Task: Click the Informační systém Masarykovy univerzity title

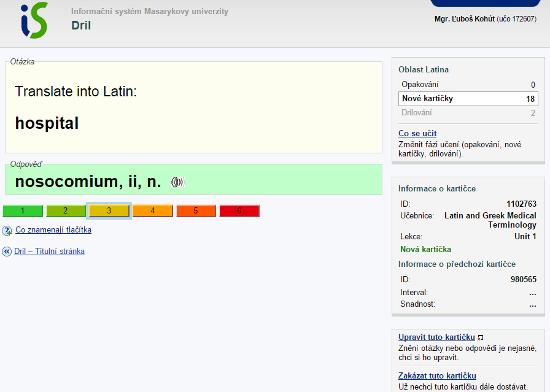Action: 150,12
